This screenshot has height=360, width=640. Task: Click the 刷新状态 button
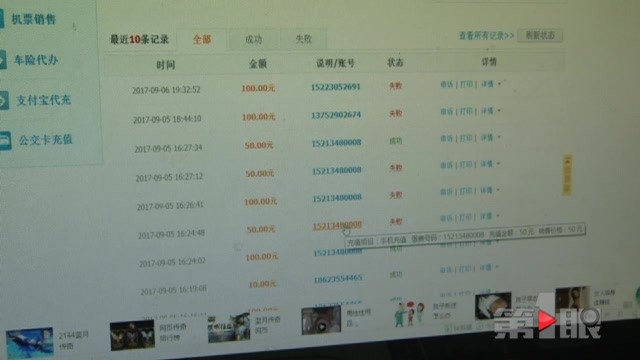pos(540,36)
